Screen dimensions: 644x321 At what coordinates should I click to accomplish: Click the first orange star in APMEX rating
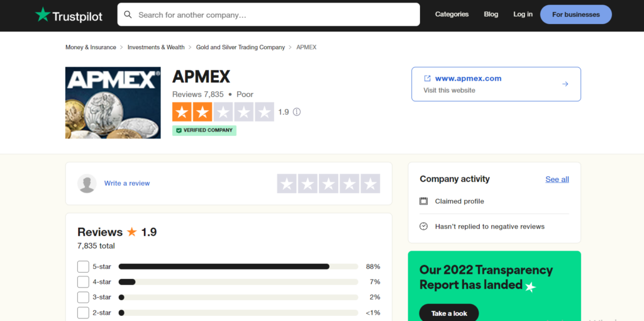182,112
